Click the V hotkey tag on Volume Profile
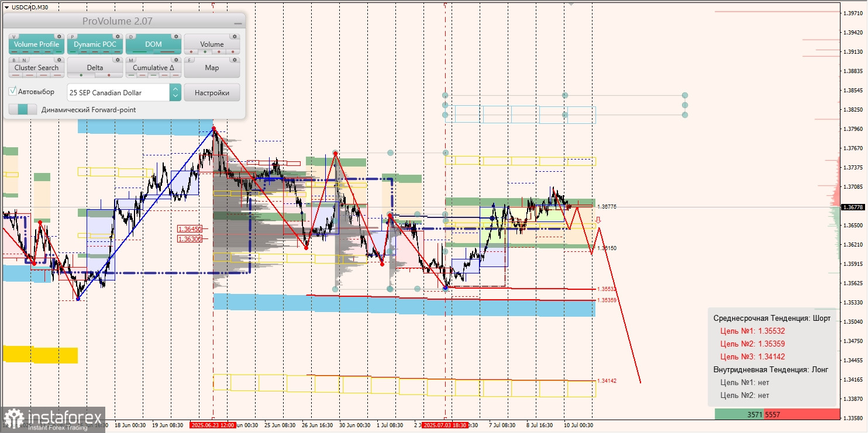This screenshot has height=433, width=868. point(13,36)
